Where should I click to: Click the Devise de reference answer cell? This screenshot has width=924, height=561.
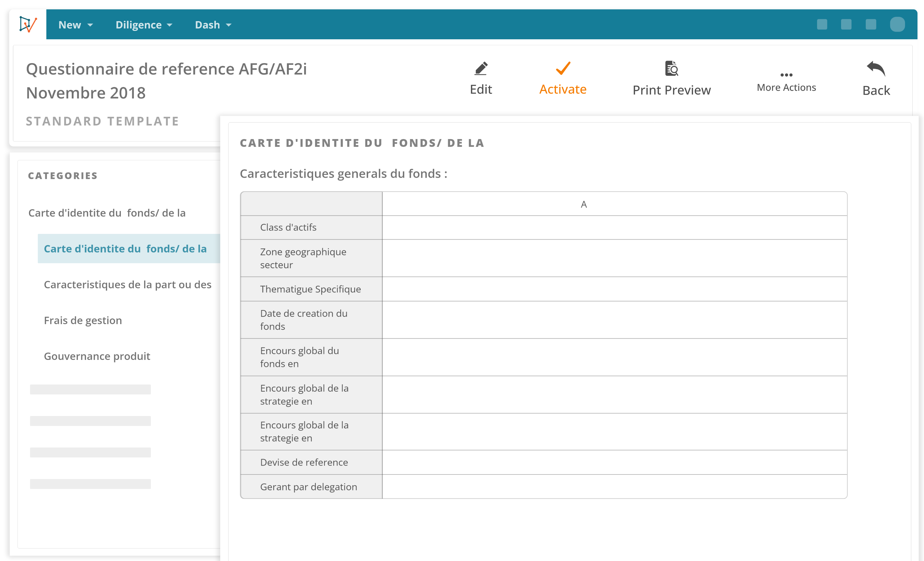point(614,462)
